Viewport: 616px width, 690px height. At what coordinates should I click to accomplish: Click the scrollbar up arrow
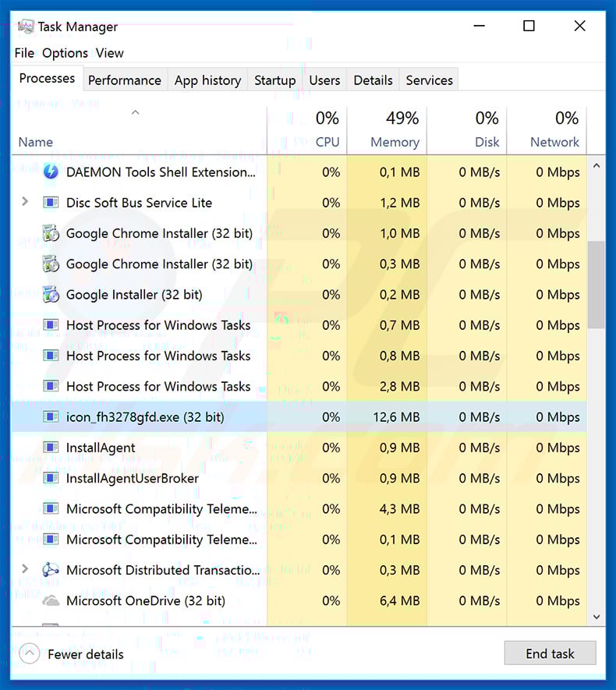[597, 166]
